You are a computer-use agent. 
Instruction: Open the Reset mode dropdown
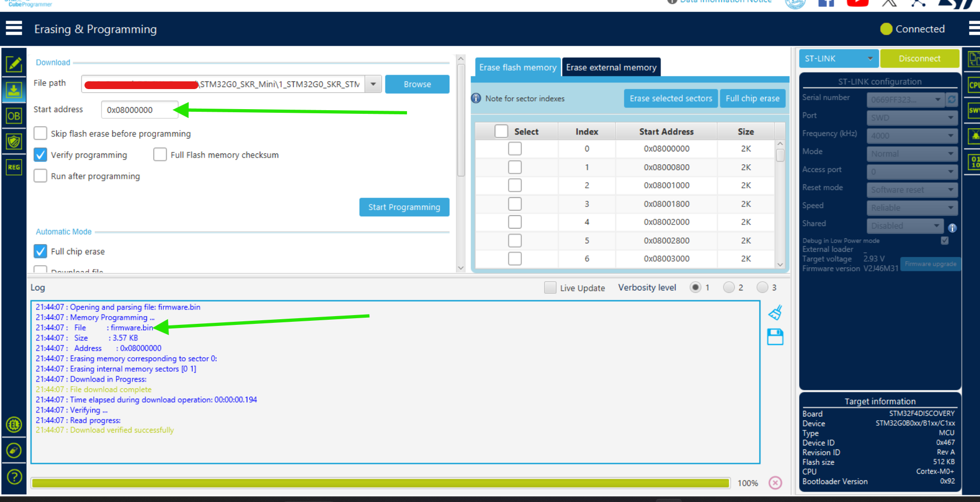[x=912, y=190]
